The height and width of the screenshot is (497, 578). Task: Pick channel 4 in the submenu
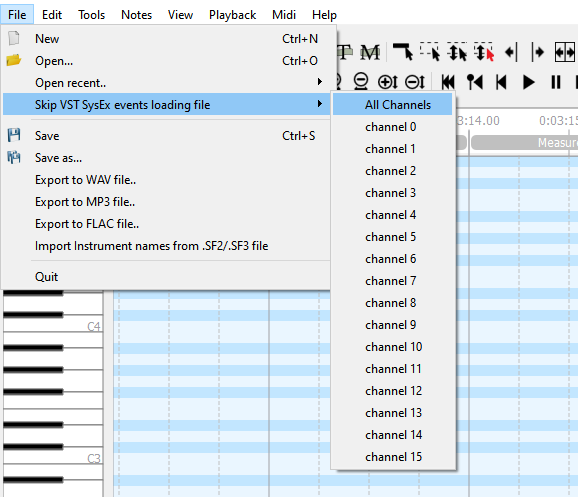pos(393,215)
